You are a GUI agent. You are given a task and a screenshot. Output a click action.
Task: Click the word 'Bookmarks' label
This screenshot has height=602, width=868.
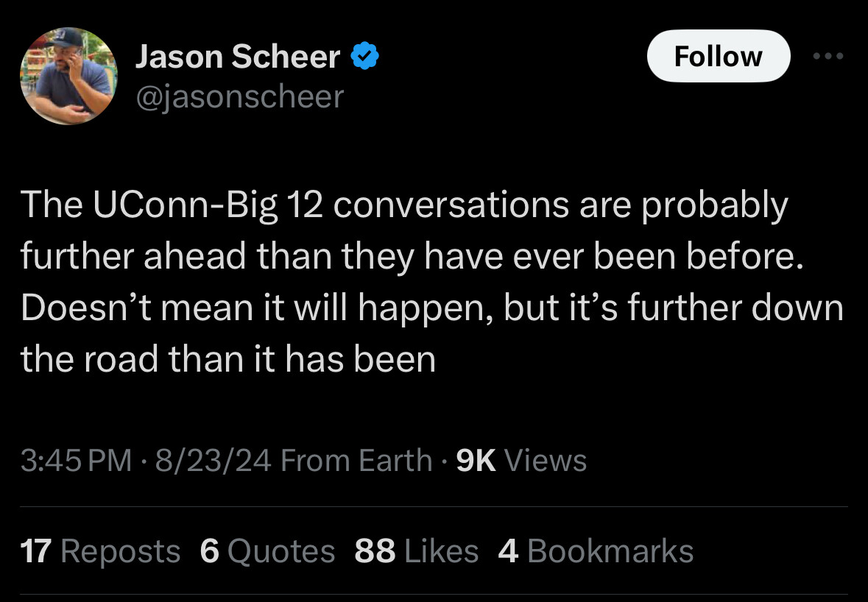pos(610,551)
